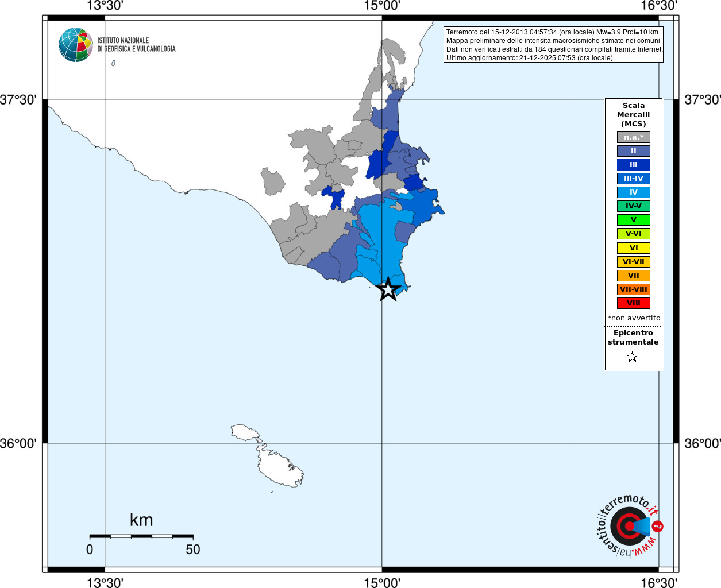Click the bottom 13°30' longitude label
The image size is (721, 588).
pos(105,583)
